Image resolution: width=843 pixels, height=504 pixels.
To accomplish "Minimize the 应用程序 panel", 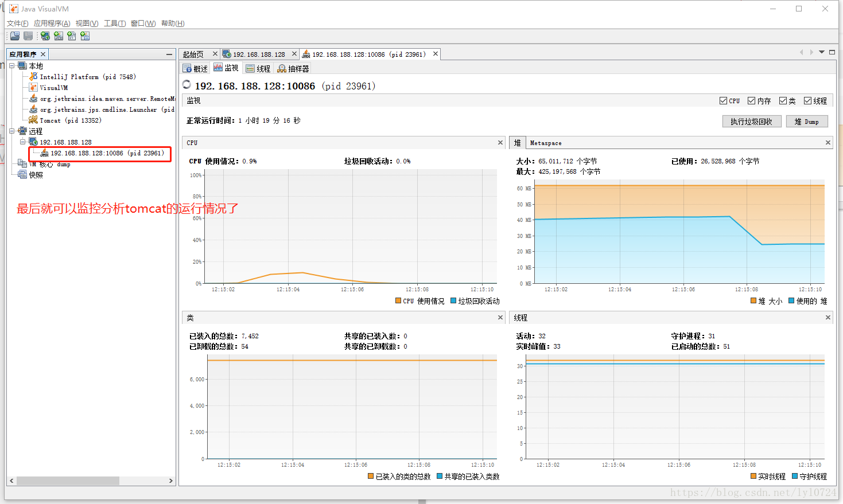I will pyautogui.click(x=169, y=54).
